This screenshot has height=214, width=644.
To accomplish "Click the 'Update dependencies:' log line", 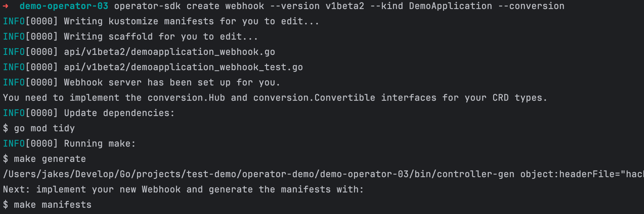I will (x=89, y=113).
